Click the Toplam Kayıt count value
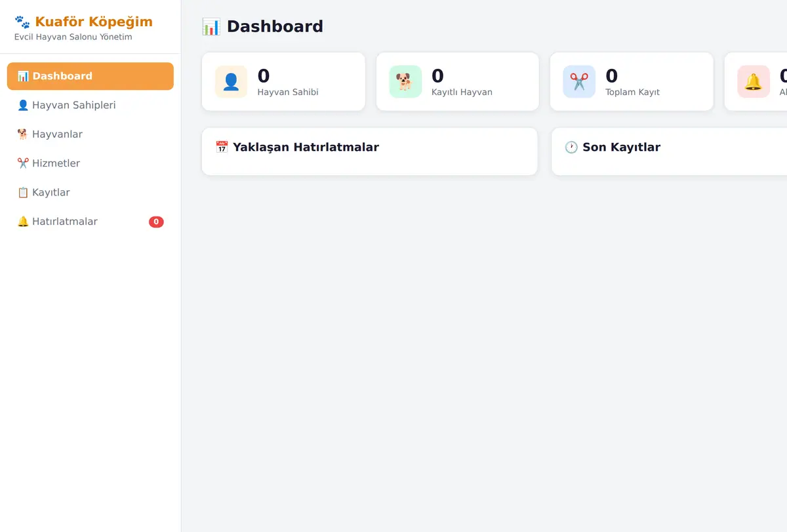Image resolution: width=787 pixels, height=532 pixels. (611, 76)
